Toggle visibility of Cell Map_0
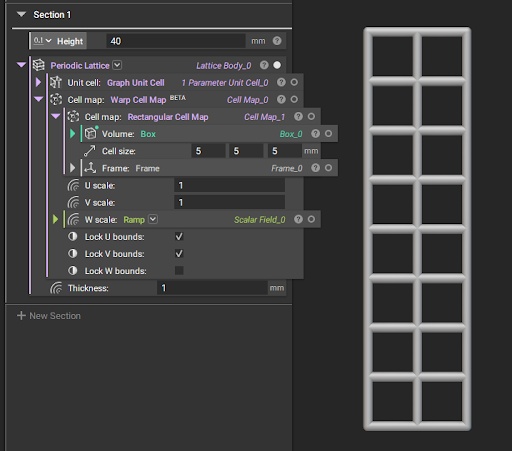512x451 pixels. click(294, 99)
